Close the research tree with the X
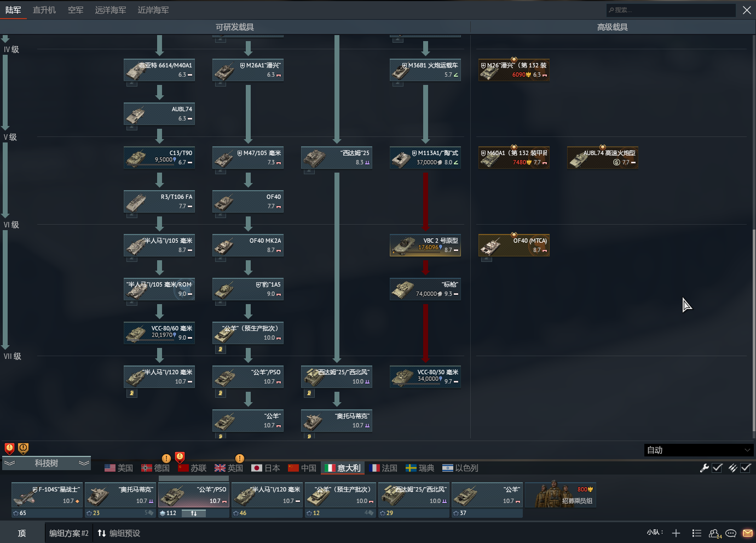This screenshot has height=543, width=756. pyautogui.click(x=747, y=10)
